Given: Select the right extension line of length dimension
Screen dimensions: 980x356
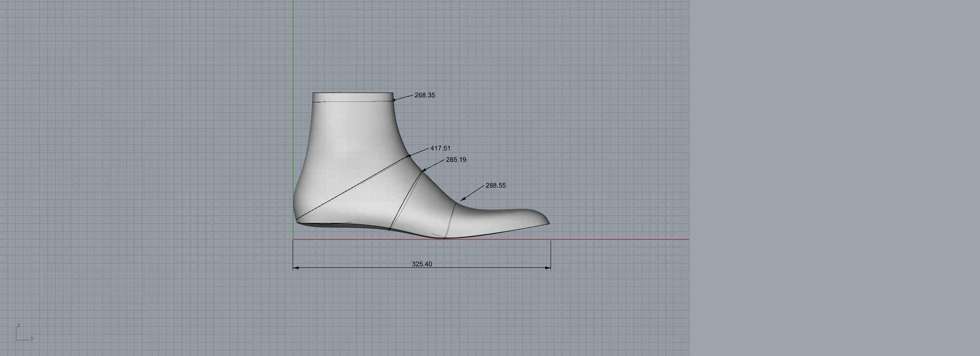Looking at the screenshot, I should (551, 254).
